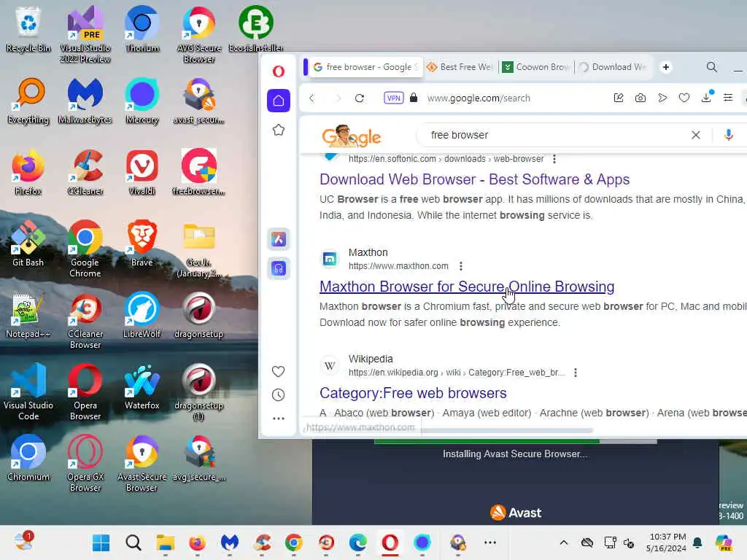
Task: Open 'Maxthon Browser for Secure Online Browsing' link
Action: pyautogui.click(x=467, y=287)
